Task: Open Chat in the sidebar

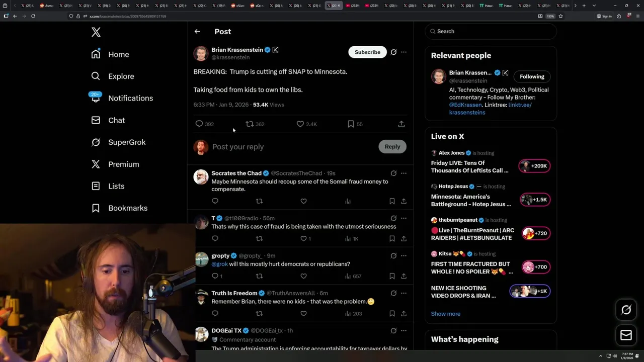Action: tap(108, 120)
